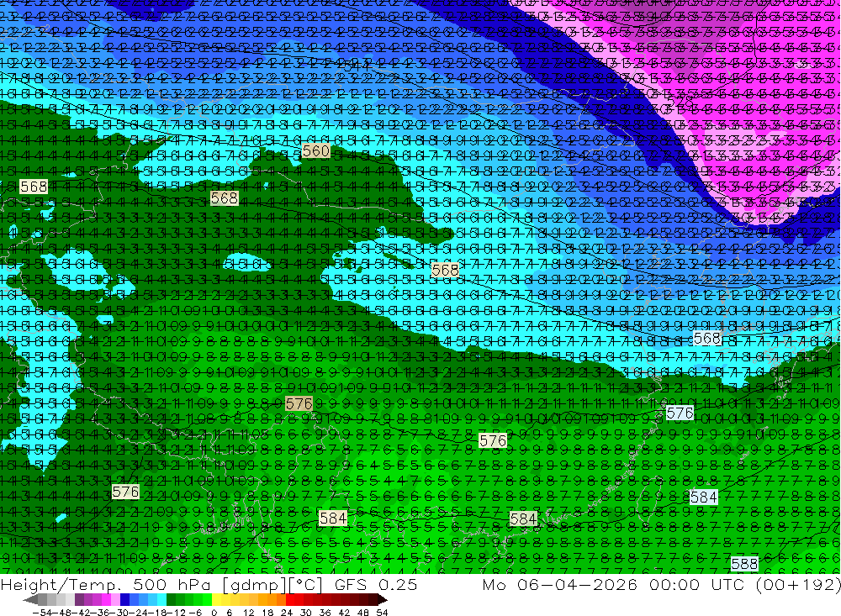The height and width of the screenshot is (616, 841).
Task: Click the 12 legend value
Action: point(248,613)
